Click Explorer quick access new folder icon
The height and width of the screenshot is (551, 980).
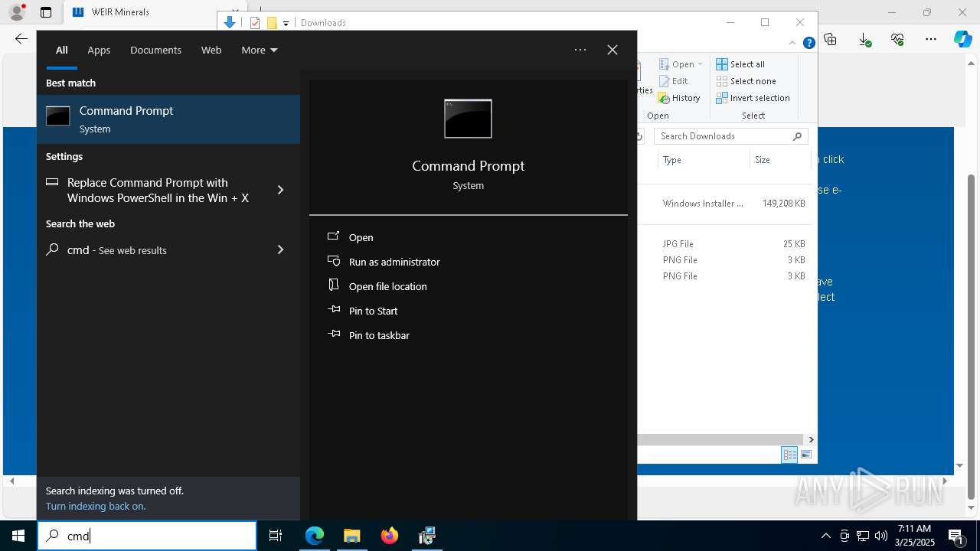coord(271,23)
